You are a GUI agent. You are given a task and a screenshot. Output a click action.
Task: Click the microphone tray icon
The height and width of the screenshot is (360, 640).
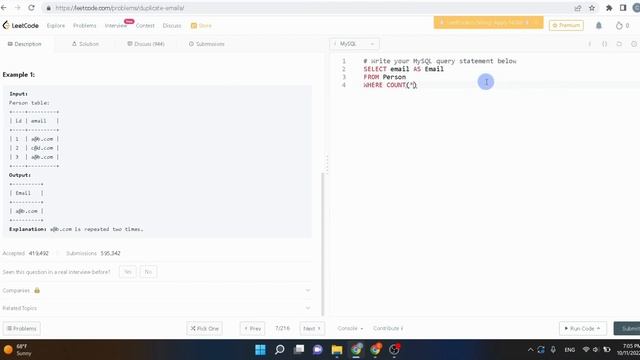pos(553,350)
